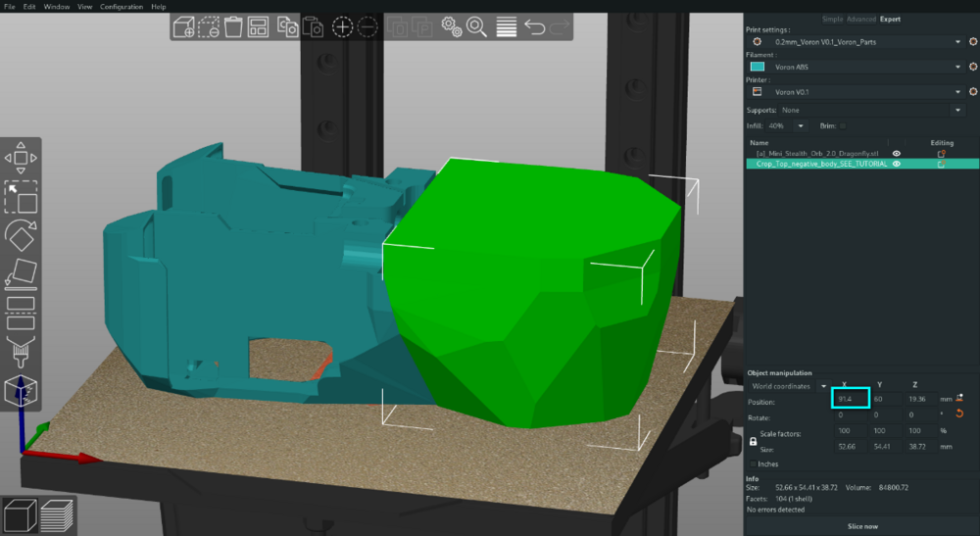The image size is (980, 536).
Task: Click the Add object cube icon
Action: (183, 27)
